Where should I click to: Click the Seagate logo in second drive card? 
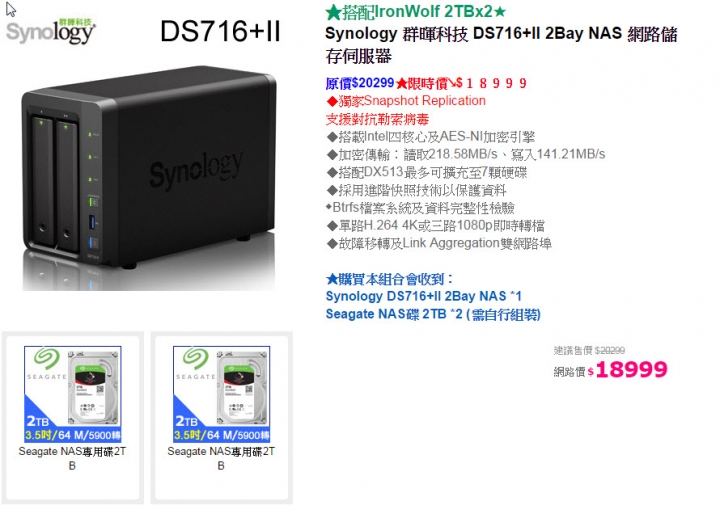(x=195, y=363)
